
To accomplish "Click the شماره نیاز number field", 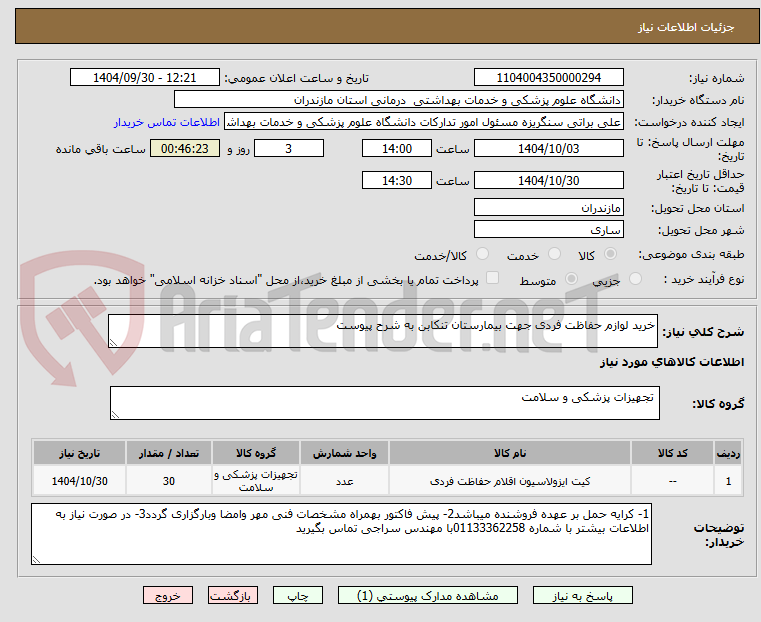I will pos(548,78).
